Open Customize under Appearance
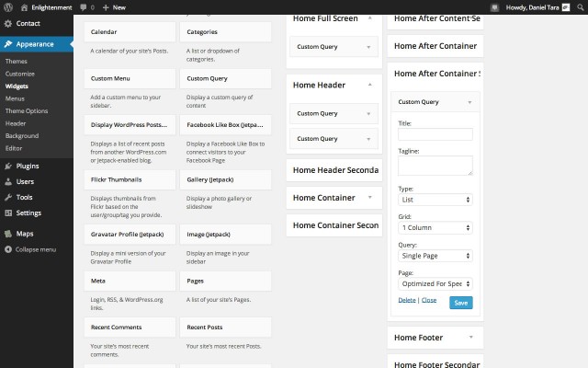The height and width of the screenshot is (368, 588). pyautogui.click(x=20, y=74)
